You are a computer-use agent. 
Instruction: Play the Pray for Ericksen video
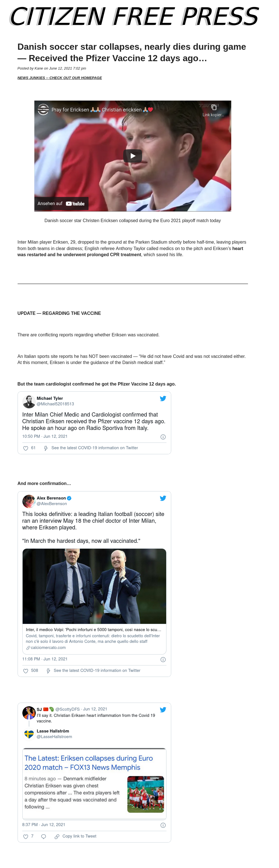(x=132, y=156)
